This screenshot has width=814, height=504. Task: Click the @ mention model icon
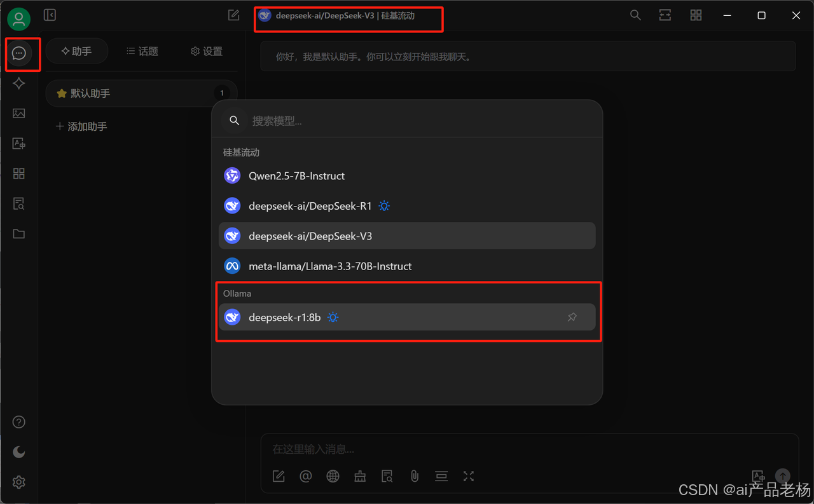coord(306,476)
